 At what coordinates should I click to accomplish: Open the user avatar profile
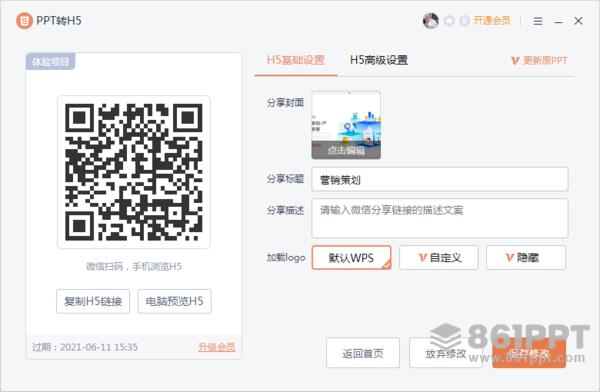click(430, 21)
